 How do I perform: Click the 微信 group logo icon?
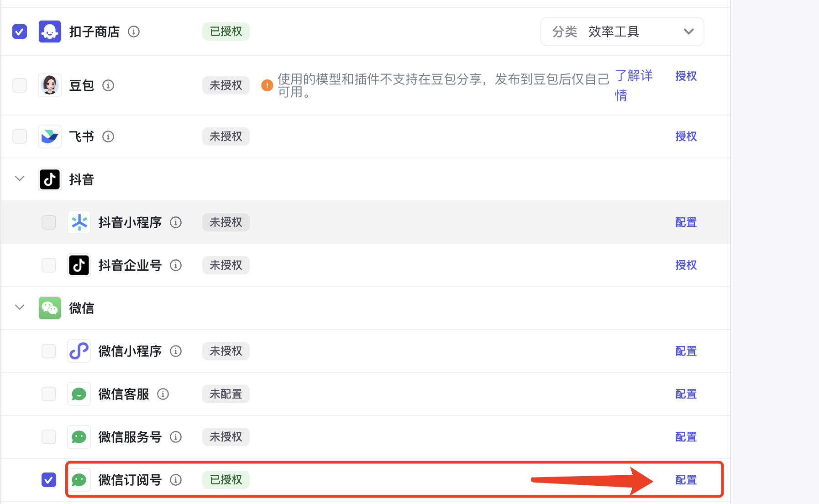[50, 308]
